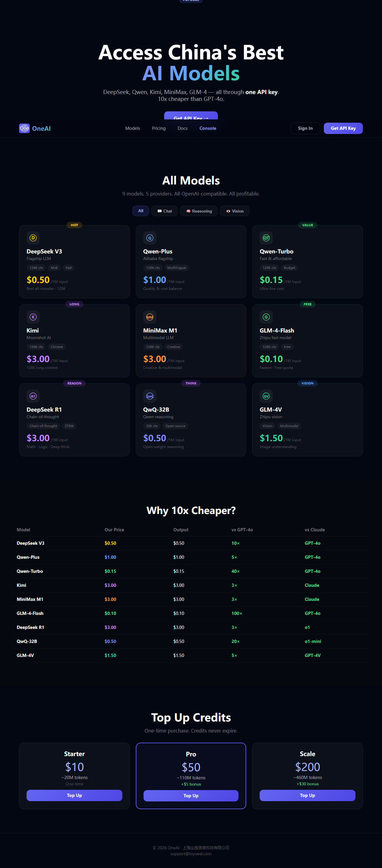Click the Model column header
This screenshot has height=868, width=382.
23,530
